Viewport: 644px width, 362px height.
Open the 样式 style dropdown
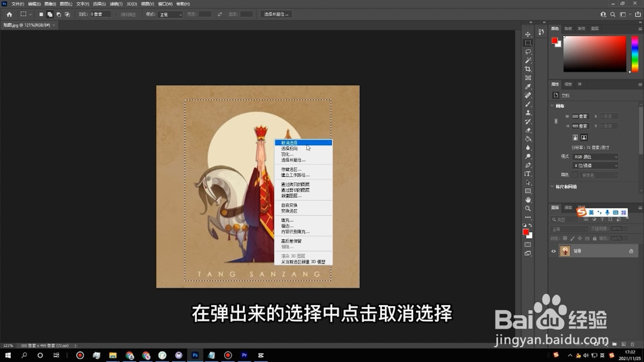171,14
